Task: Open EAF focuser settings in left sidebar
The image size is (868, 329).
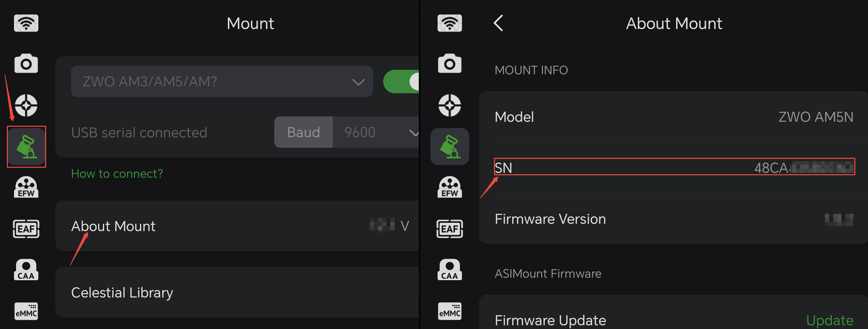Action: pos(26,229)
